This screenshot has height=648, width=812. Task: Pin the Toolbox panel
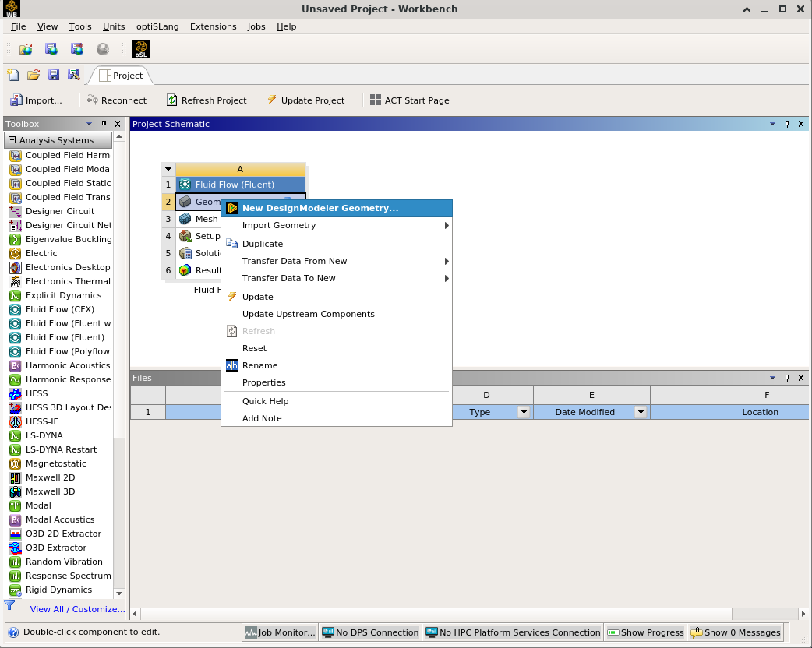point(104,124)
